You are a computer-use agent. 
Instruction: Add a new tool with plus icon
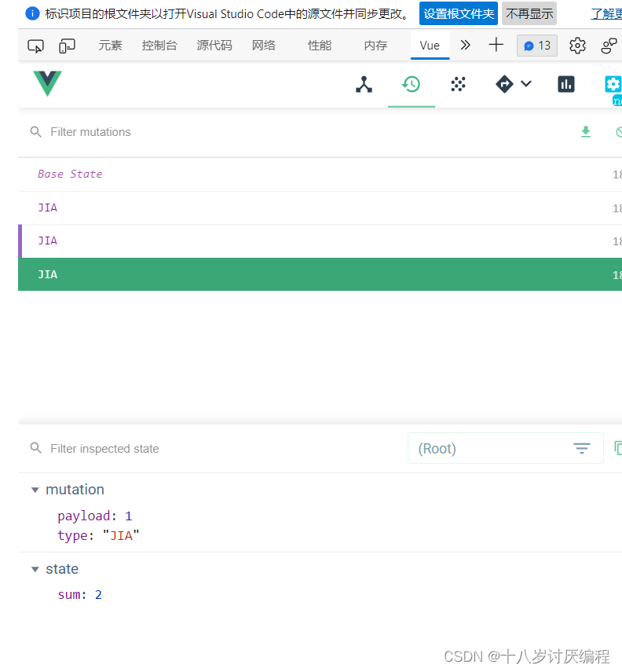496,45
